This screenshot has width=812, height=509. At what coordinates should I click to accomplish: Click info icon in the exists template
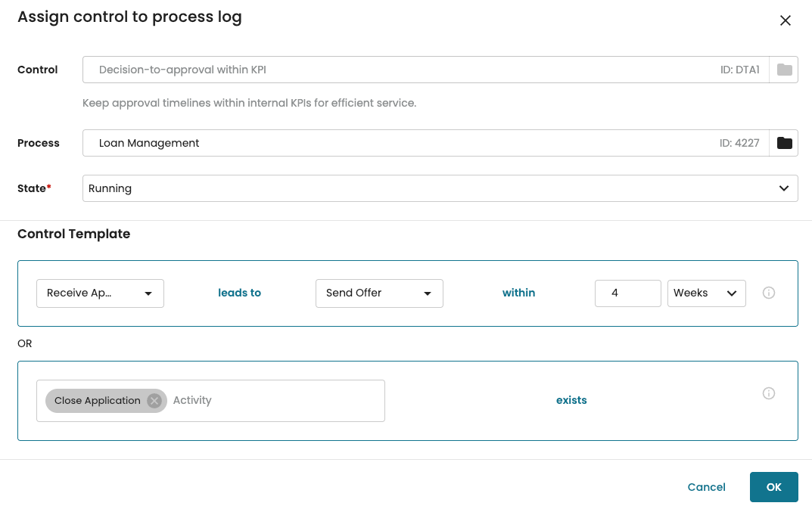point(768,393)
